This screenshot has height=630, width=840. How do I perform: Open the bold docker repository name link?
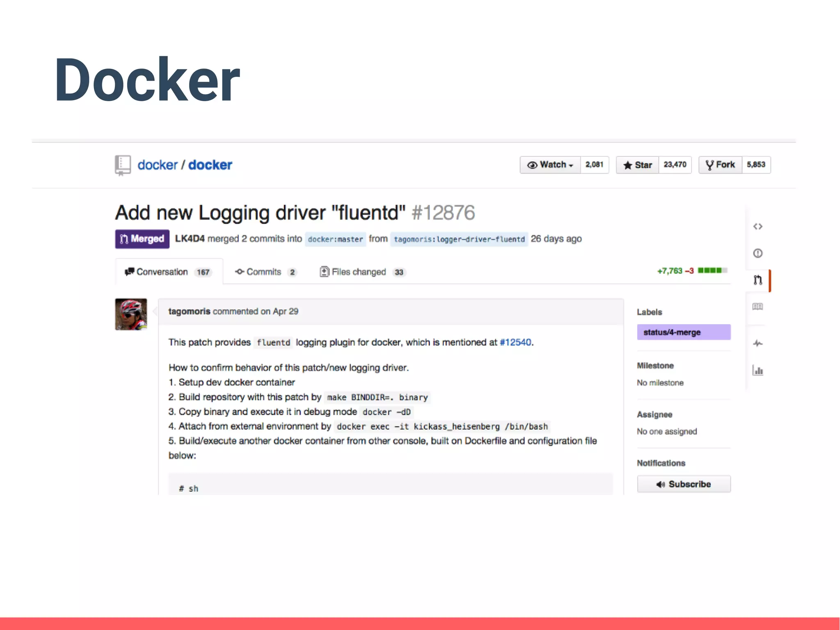point(210,165)
